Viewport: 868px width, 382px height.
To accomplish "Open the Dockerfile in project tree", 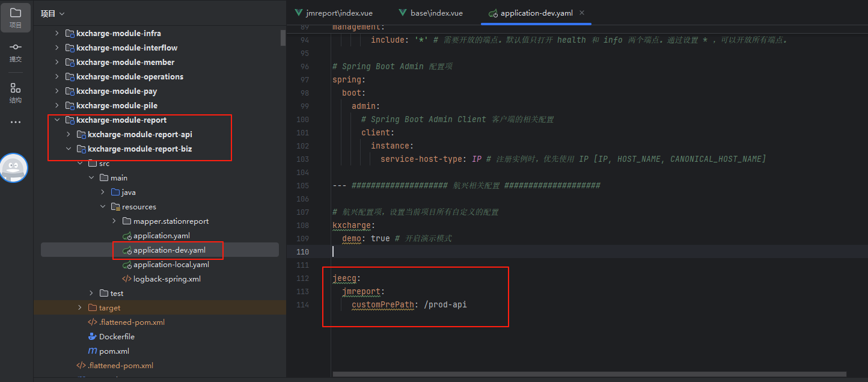I will [116, 337].
